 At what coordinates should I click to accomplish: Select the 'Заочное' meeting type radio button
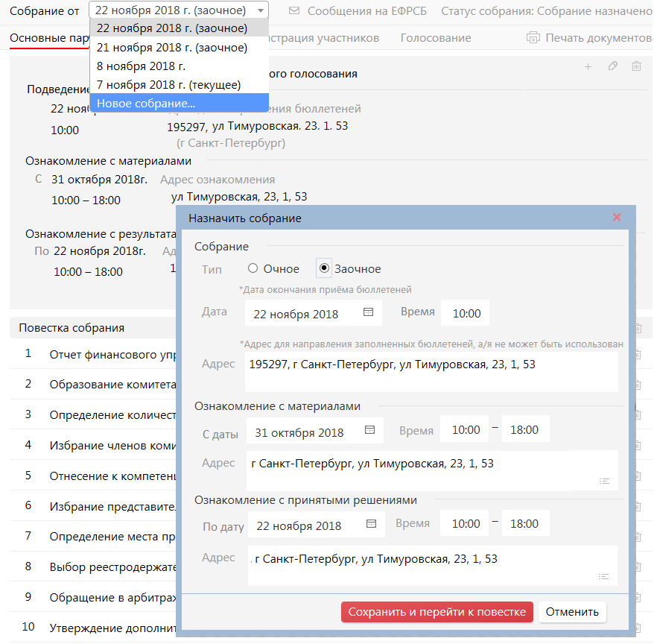[x=324, y=268]
